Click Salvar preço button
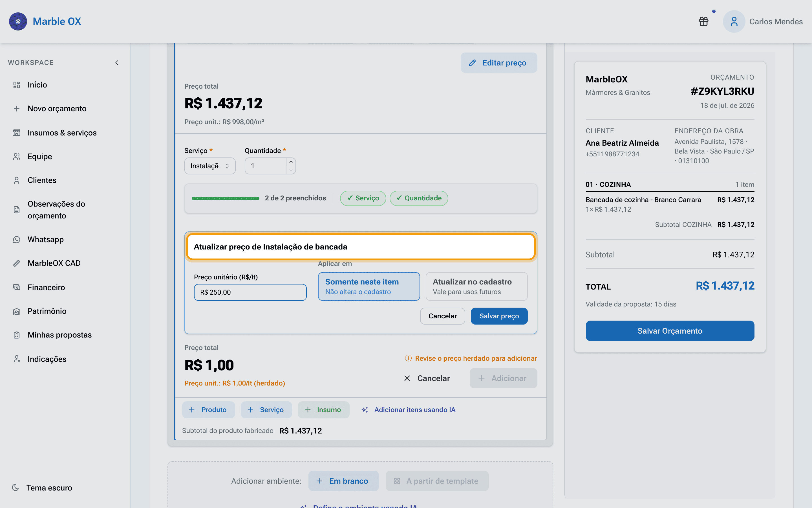 click(499, 316)
